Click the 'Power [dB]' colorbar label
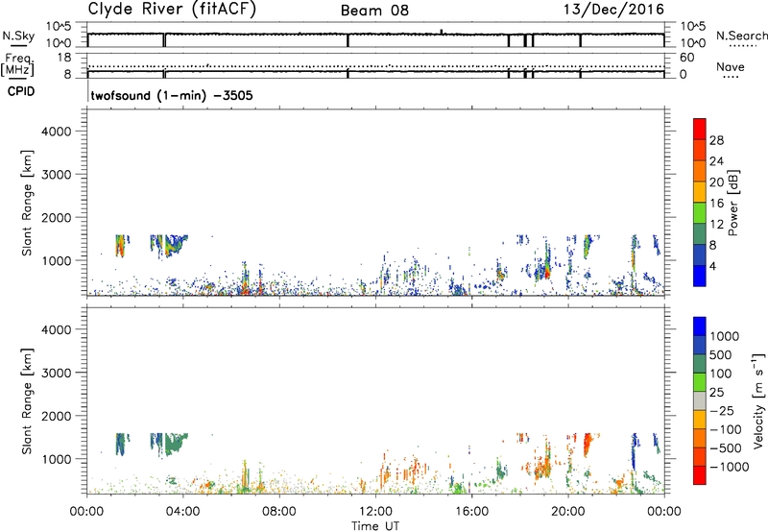The height and width of the screenshot is (532, 768). 732,203
